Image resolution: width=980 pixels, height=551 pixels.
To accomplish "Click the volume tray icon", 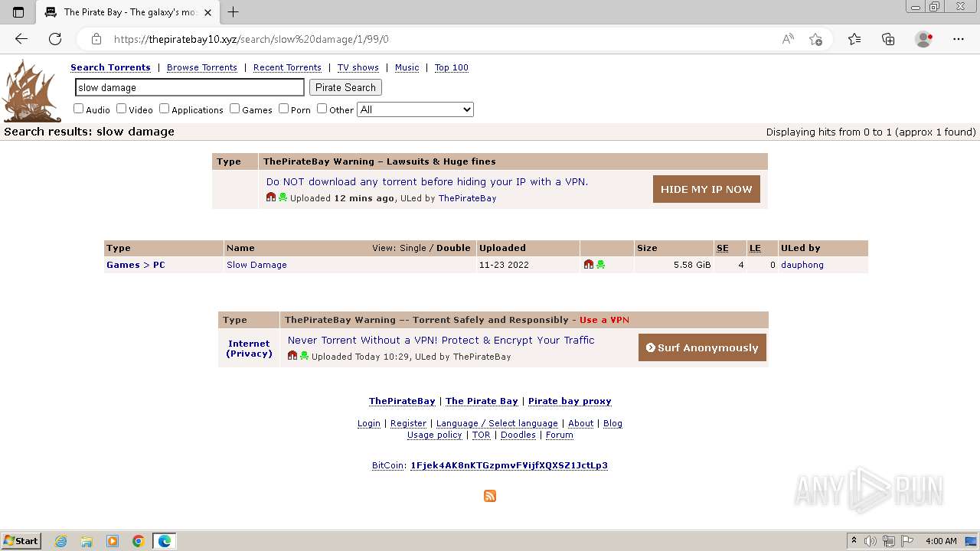I will click(x=871, y=541).
